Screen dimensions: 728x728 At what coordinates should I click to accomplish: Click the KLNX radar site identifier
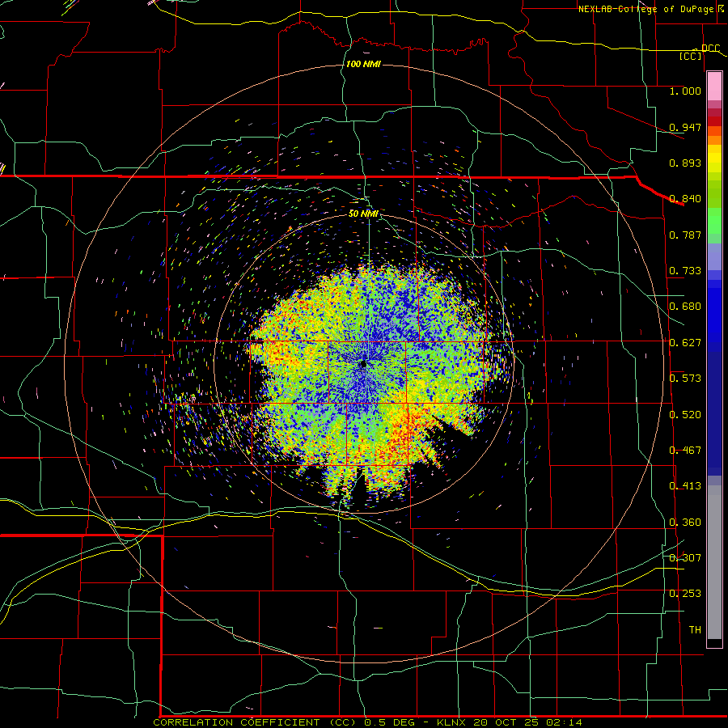pyautogui.click(x=452, y=722)
